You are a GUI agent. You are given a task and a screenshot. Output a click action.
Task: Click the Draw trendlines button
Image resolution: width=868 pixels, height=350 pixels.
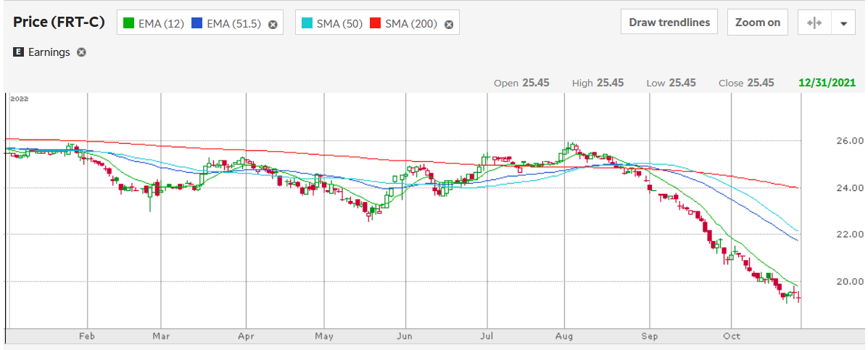669,23
